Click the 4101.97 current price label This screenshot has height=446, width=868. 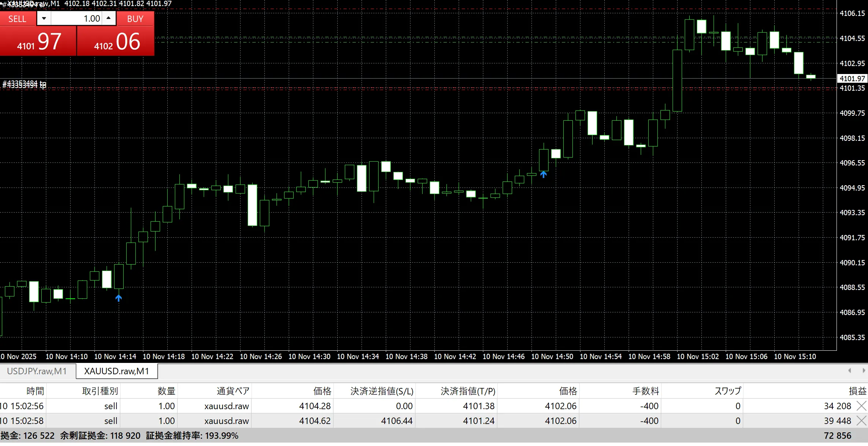click(852, 79)
